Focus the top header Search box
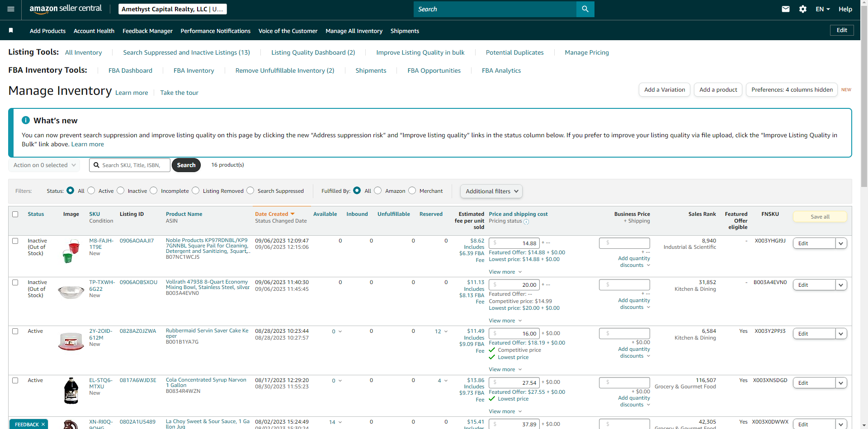Viewport: 868px width, 429px height. (495, 9)
